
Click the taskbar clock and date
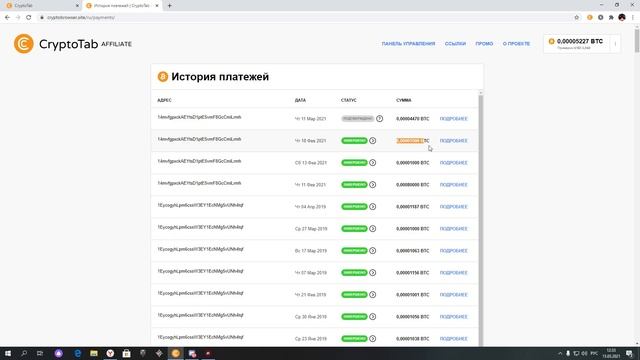tap(611, 353)
